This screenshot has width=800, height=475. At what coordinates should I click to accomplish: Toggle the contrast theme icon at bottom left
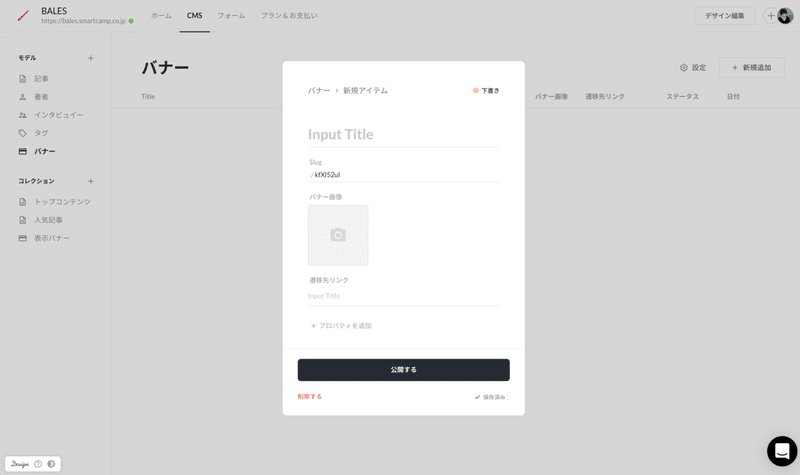point(51,464)
